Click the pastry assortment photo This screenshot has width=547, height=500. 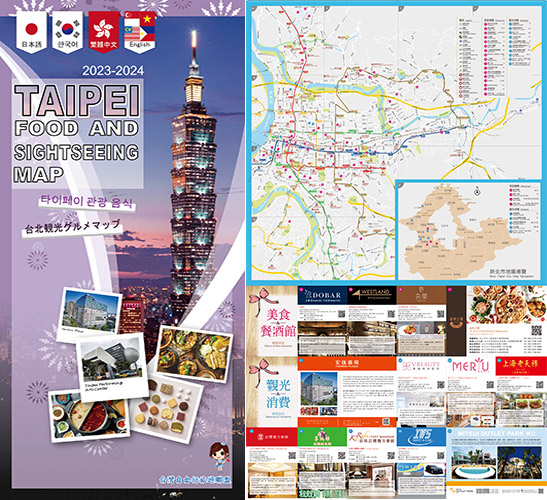coord(167,407)
